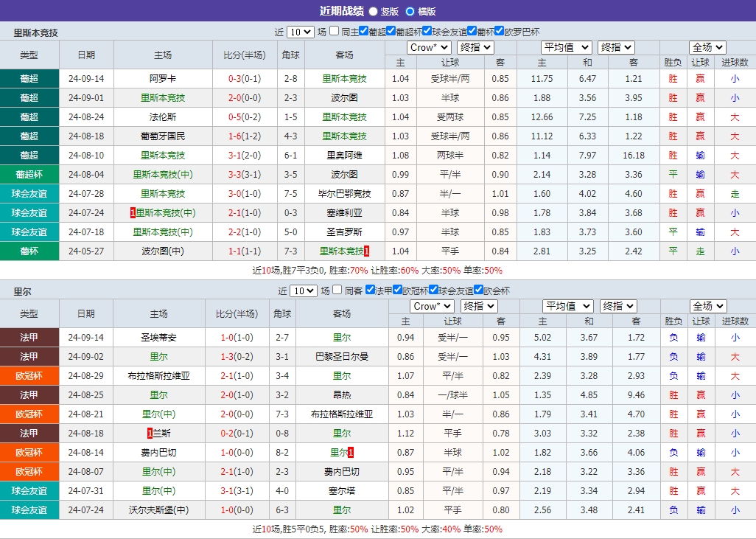Click the 圣埃蒂安 home team link
The image size is (756, 539).
coord(158,338)
